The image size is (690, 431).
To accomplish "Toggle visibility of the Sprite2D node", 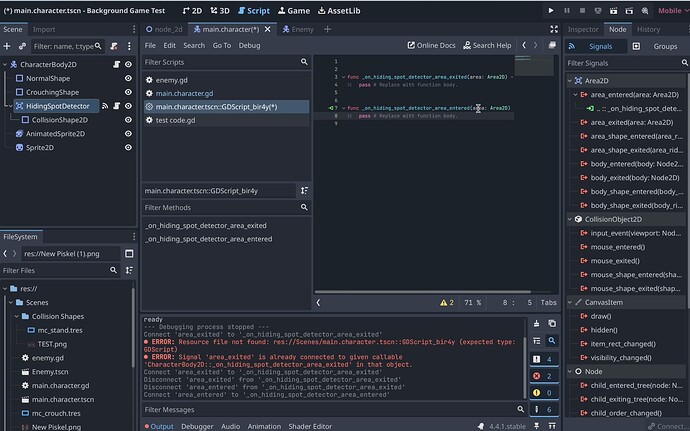I will click(128, 147).
